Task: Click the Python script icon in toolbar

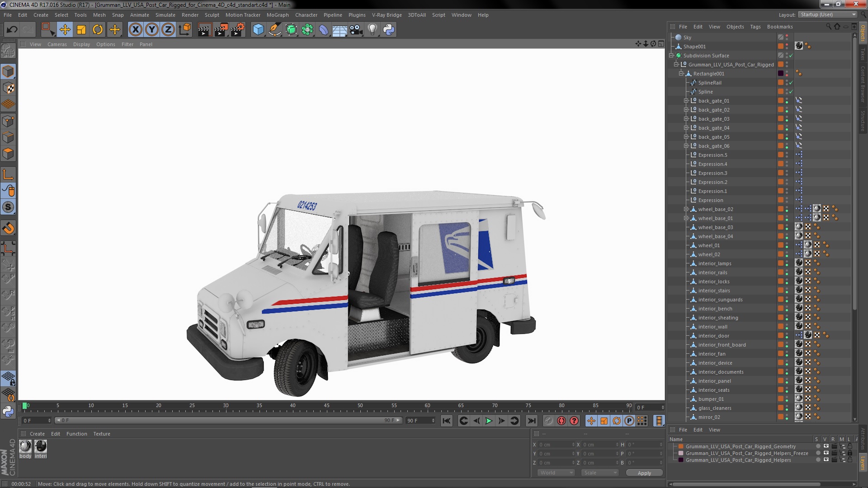Action: coord(389,30)
